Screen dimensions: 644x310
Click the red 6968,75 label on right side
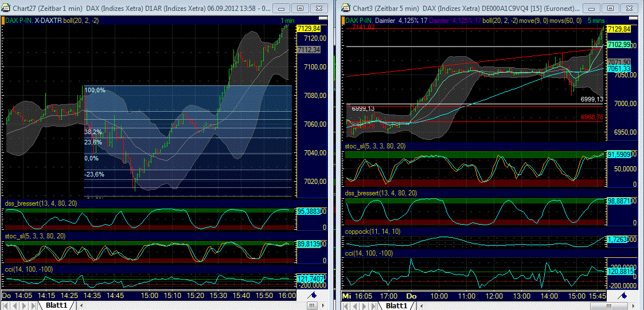(x=592, y=117)
